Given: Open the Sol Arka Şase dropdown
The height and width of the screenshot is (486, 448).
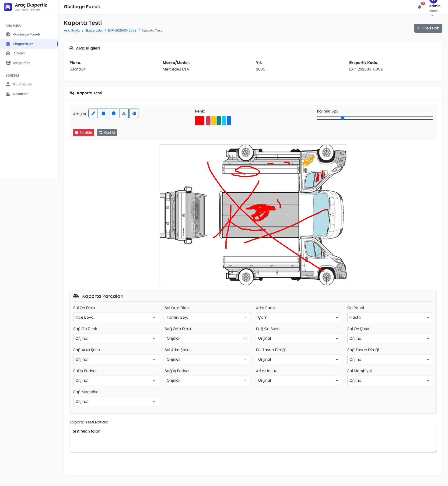Looking at the screenshot, I should coord(207,359).
